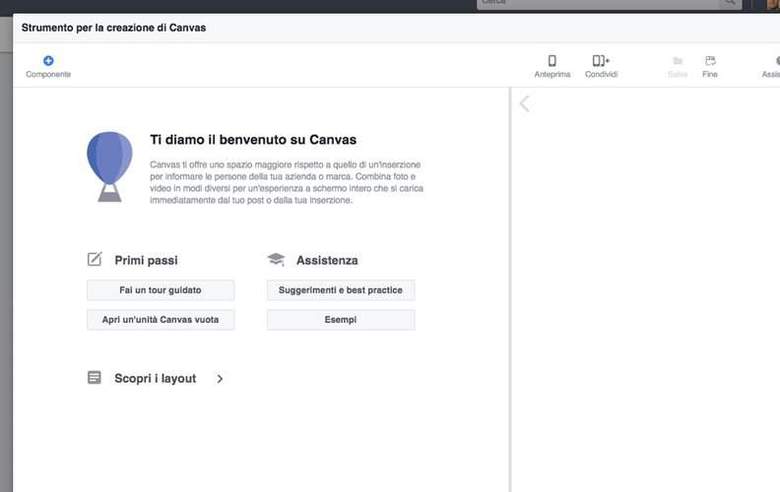Click the Condividi share icon
The image size is (780, 492).
[x=601, y=61]
